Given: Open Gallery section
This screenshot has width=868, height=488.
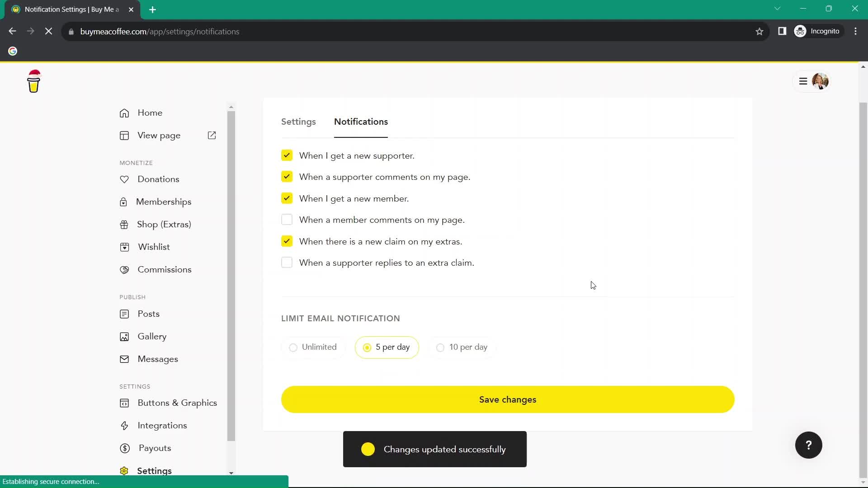Looking at the screenshot, I should 152,337.
